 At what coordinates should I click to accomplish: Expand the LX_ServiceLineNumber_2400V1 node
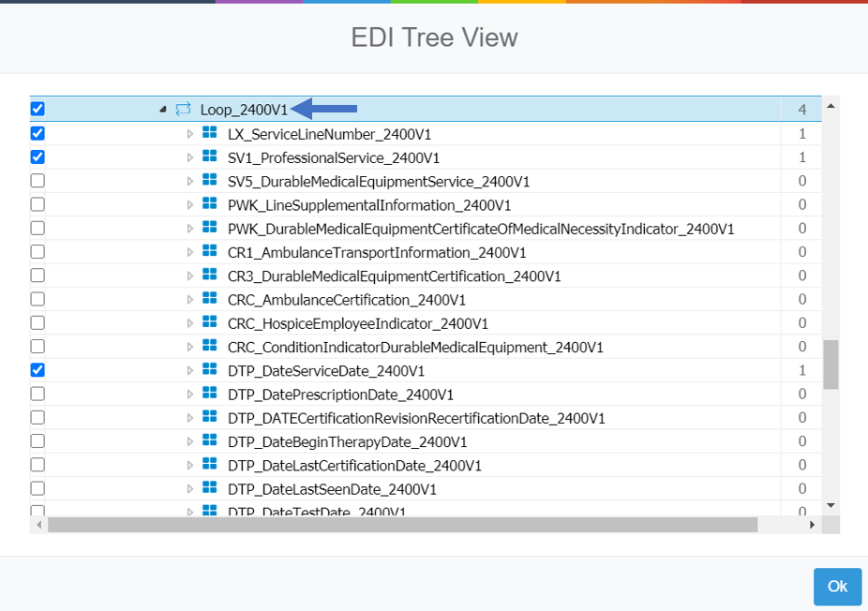[190, 134]
